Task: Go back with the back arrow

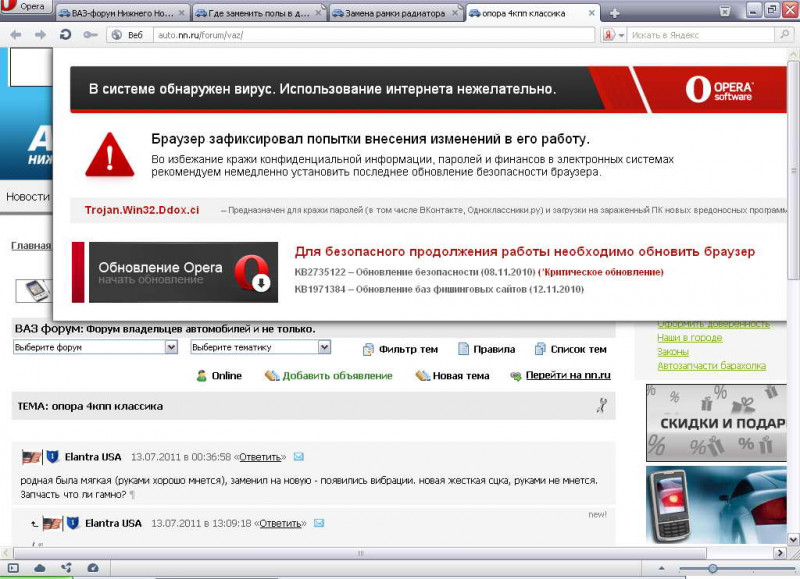Action: click(16, 35)
